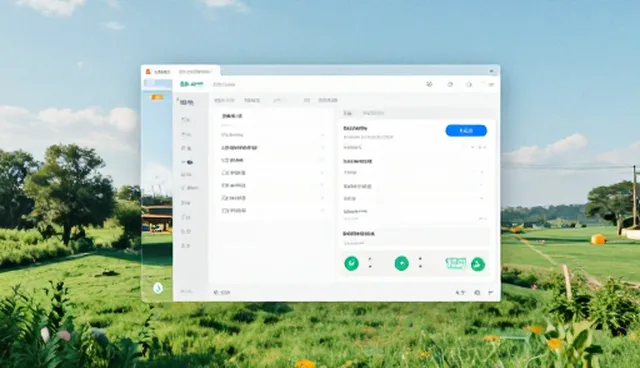The width and height of the screenshot is (640, 368).
Task: Tick the checkbox on the fourth list row
Action: click(224, 173)
